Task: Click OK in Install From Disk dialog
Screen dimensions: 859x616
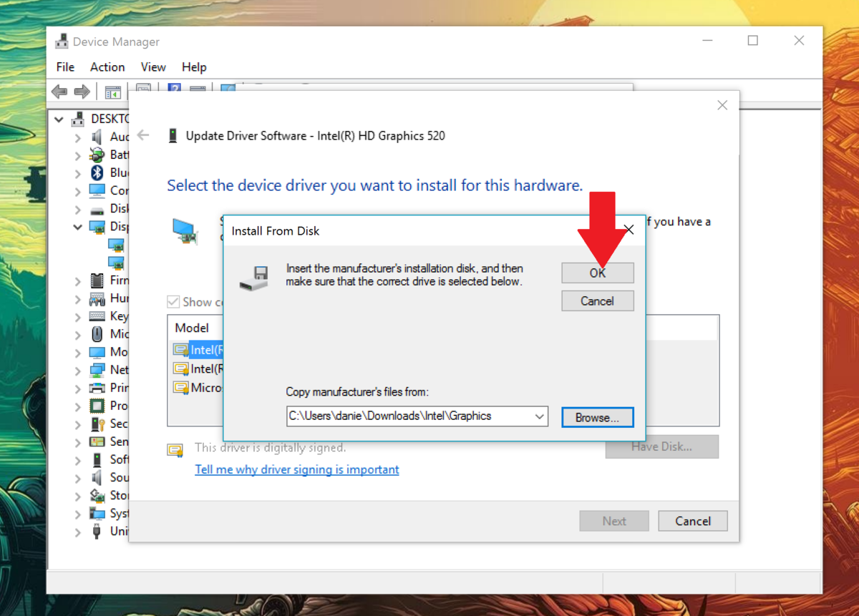Action: click(x=598, y=273)
